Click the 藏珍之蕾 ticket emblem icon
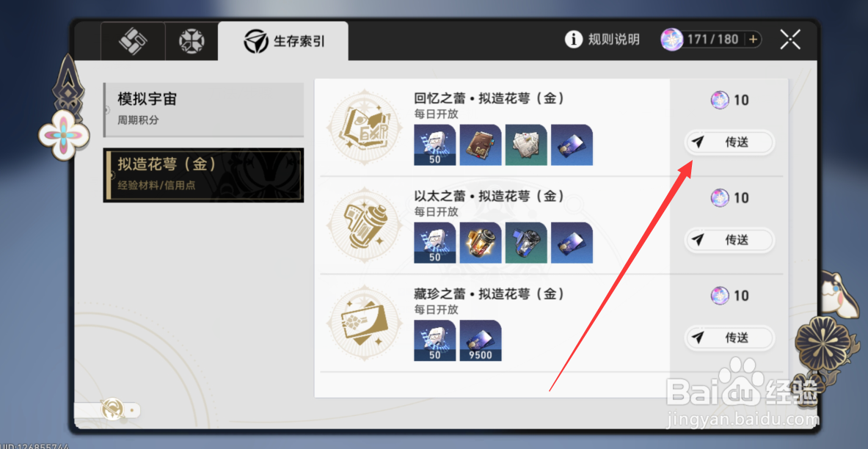This screenshot has width=868, height=449. [363, 322]
